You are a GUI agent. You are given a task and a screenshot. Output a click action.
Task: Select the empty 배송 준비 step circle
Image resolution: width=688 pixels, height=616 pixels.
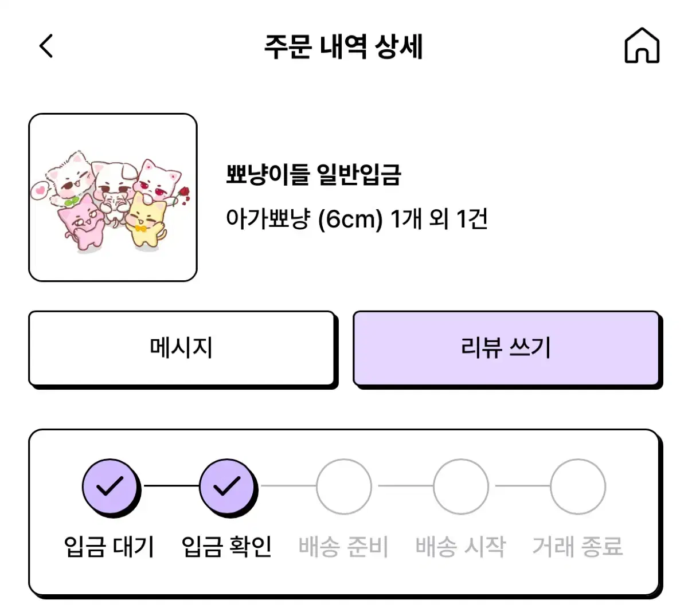tap(344, 486)
